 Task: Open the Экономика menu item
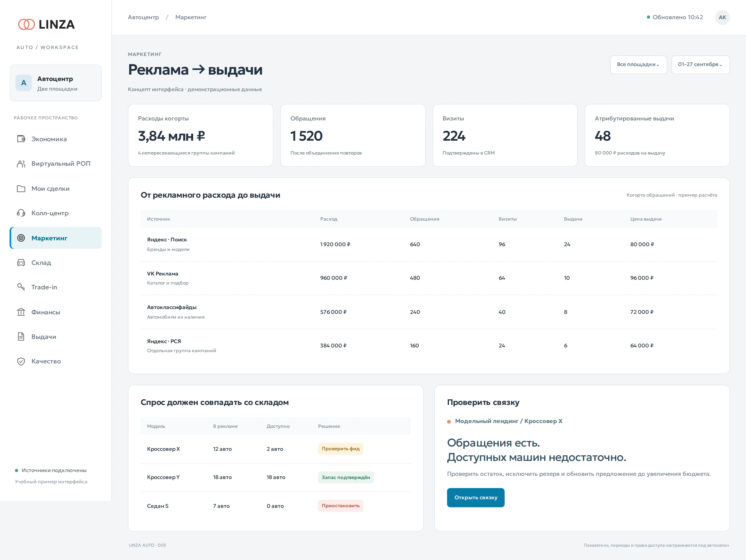[x=56, y=139]
